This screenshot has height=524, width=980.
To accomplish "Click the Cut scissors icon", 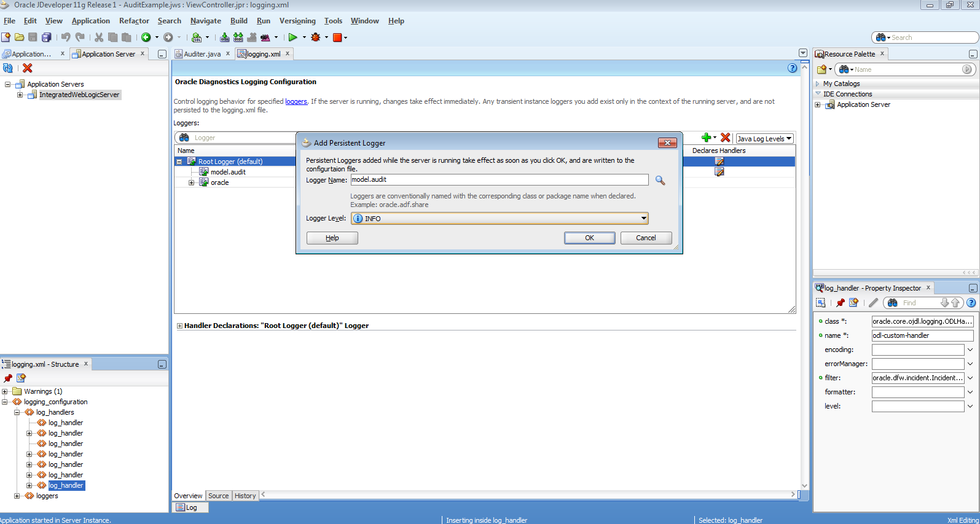I will click(x=99, y=37).
